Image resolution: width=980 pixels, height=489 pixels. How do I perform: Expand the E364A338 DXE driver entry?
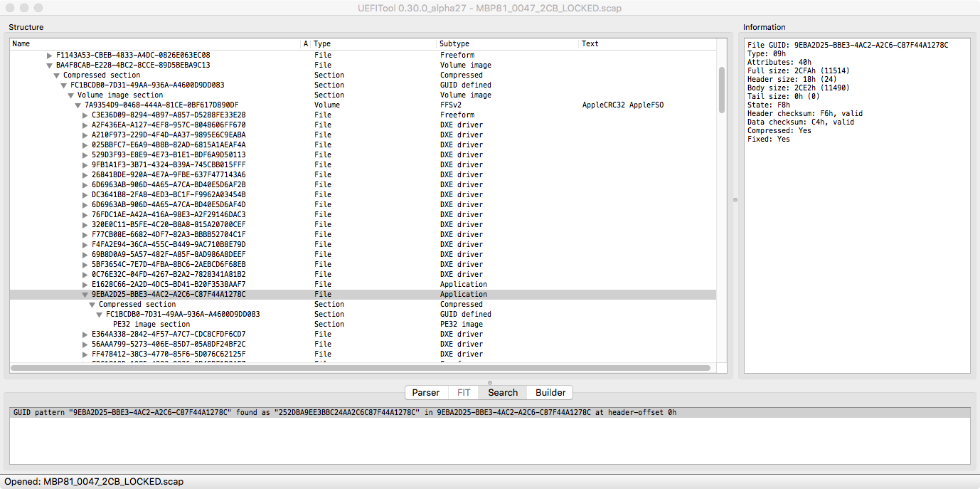(x=85, y=335)
